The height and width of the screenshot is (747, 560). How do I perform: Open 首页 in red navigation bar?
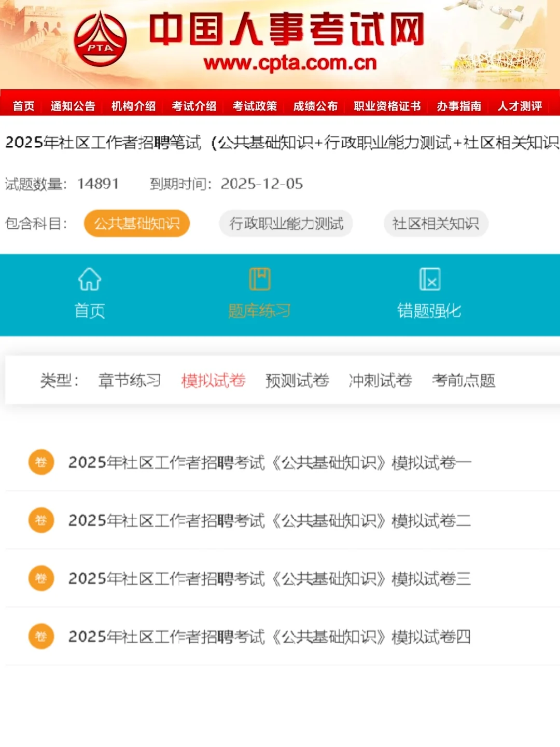[x=24, y=106]
